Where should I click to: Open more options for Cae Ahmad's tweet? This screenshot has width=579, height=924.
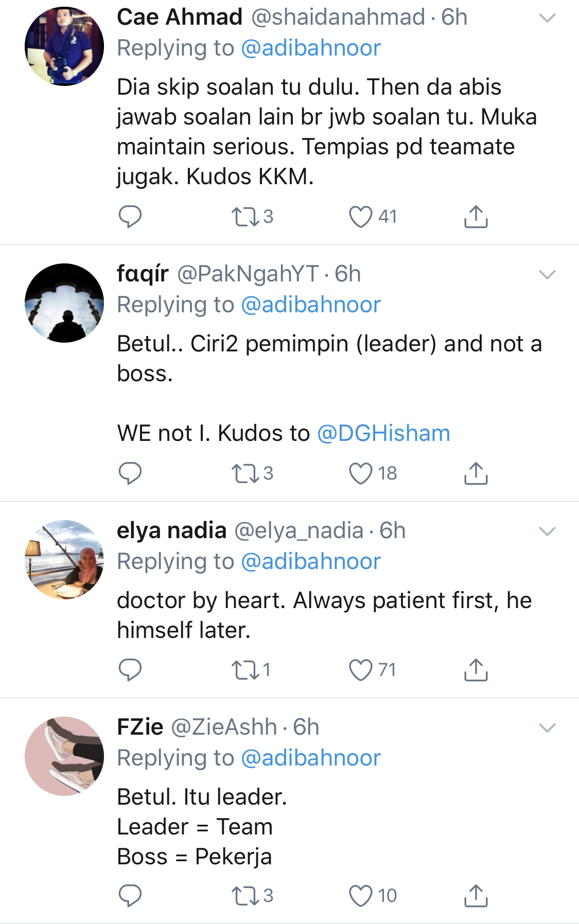tap(547, 18)
